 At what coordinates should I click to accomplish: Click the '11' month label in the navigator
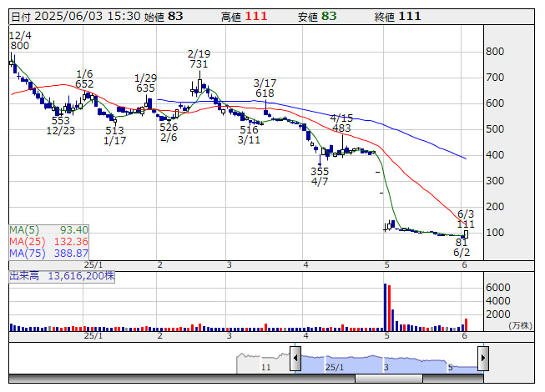266,367
